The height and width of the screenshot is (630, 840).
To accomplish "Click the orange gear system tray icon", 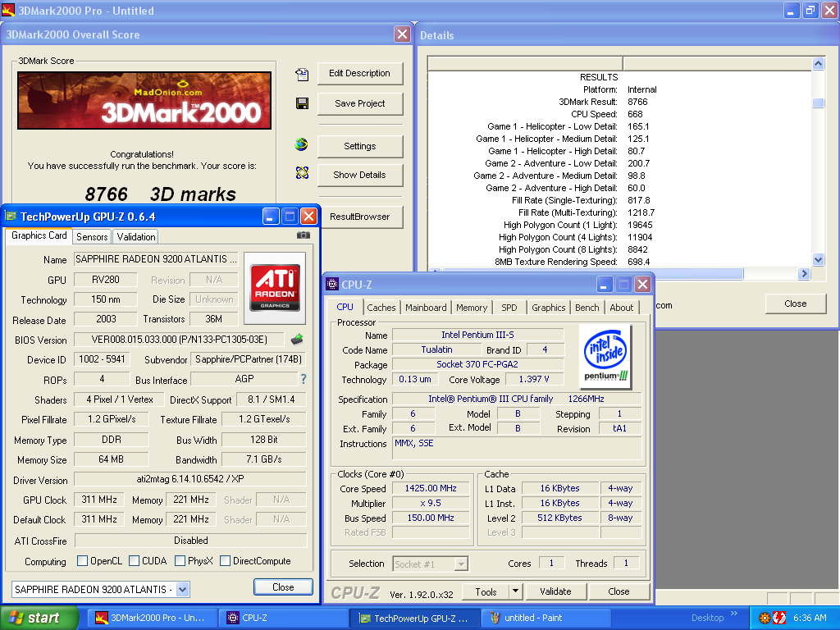I will pos(765,618).
